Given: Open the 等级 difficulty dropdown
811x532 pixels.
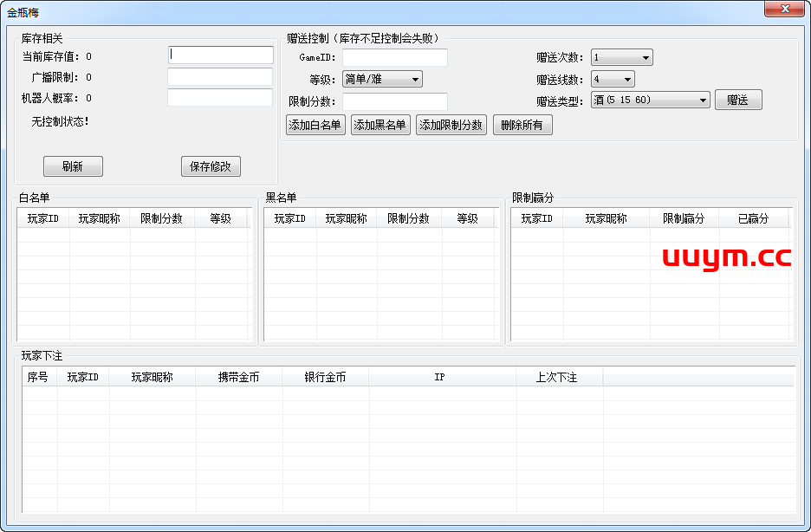Looking at the screenshot, I should [382, 80].
